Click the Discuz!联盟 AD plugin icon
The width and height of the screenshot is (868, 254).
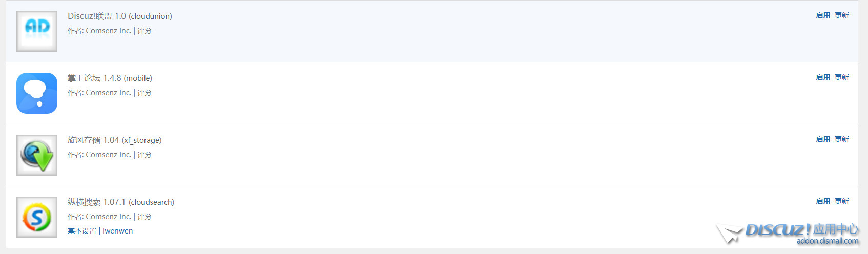(37, 31)
